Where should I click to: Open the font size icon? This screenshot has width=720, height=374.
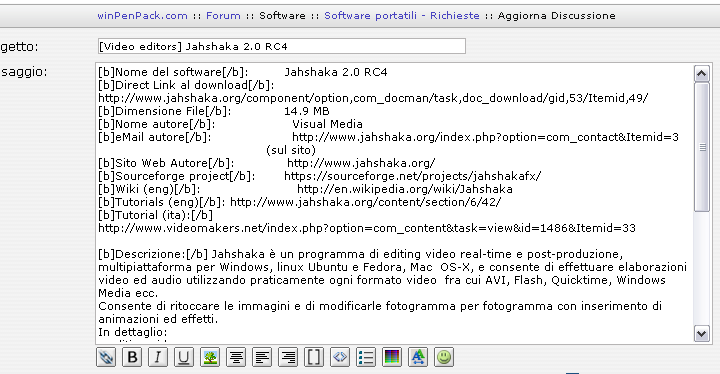coord(417,357)
